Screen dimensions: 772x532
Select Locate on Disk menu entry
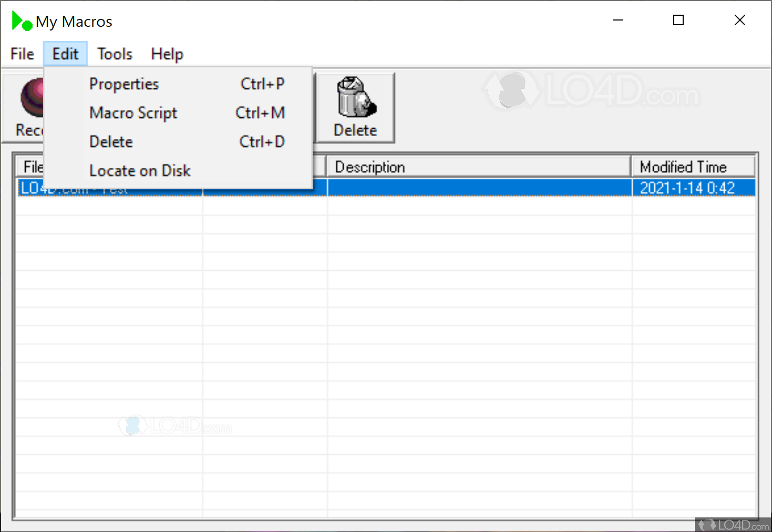point(140,170)
